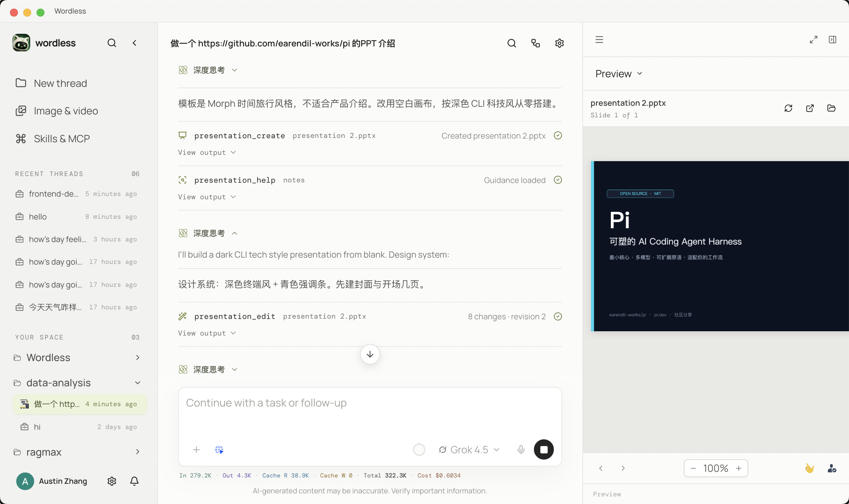Click the Pi slide thumbnail preview

pos(720,246)
